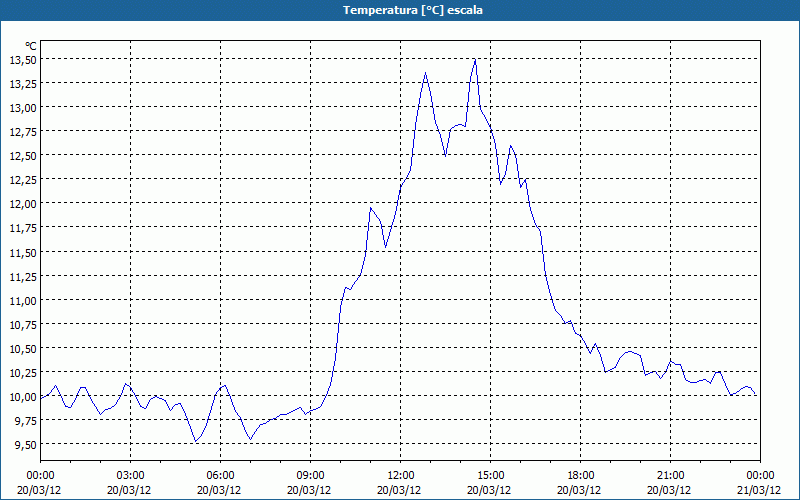Click the 12,25 y-axis label
800x500 pixels.
pos(23,180)
